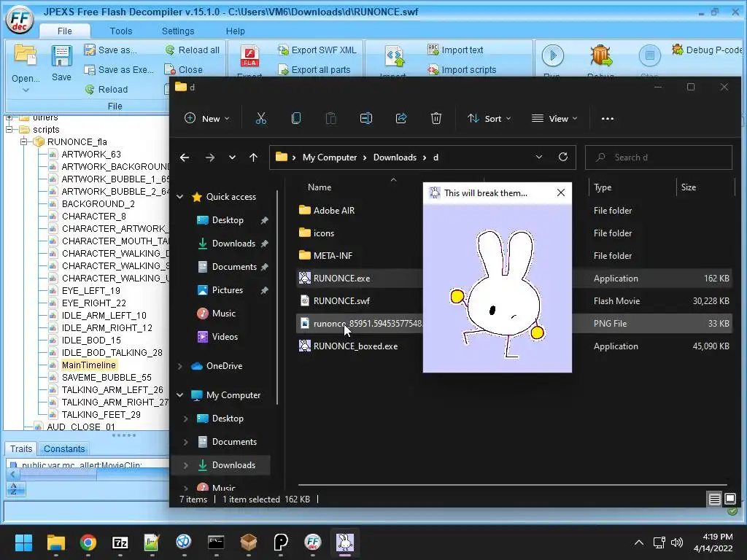
Task: Click Downloads in the address breadcrumb
Action: tap(395, 157)
